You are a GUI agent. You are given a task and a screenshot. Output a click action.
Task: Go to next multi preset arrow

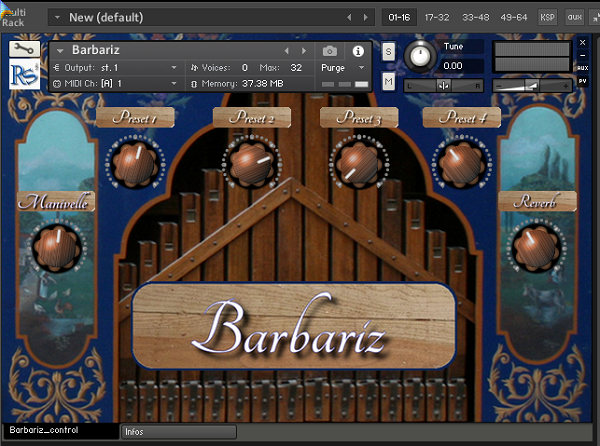coord(365,17)
